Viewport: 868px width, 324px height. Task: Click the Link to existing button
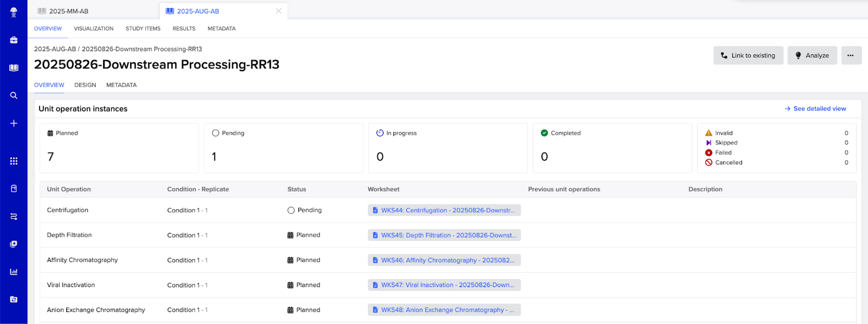pos(748,55)
